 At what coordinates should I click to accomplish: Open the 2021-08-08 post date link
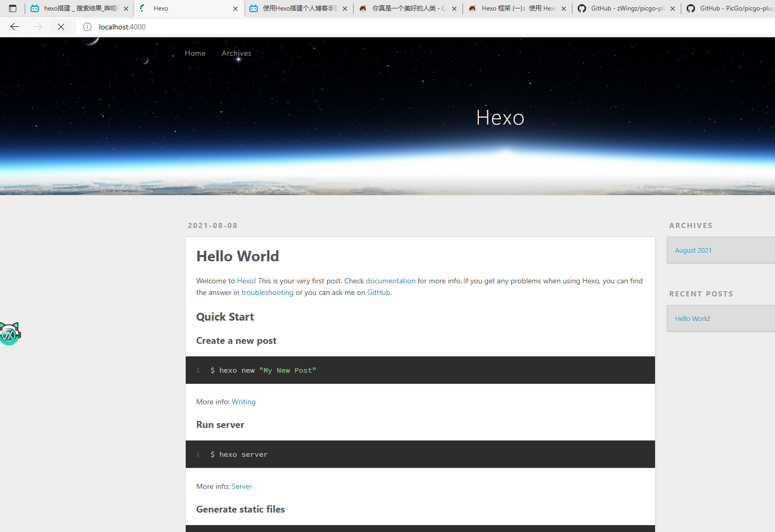pyautogui.click(x=213, y=226)
